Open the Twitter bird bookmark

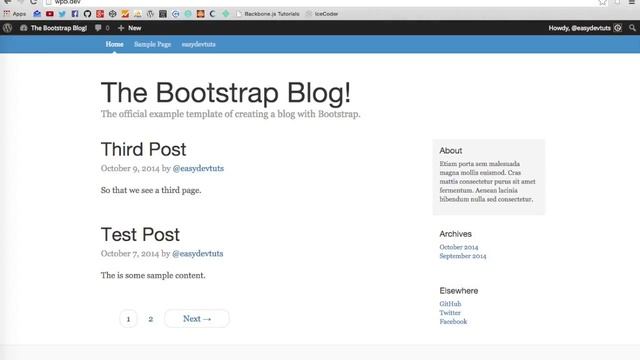pyautogui.click(x=62, y=14)
